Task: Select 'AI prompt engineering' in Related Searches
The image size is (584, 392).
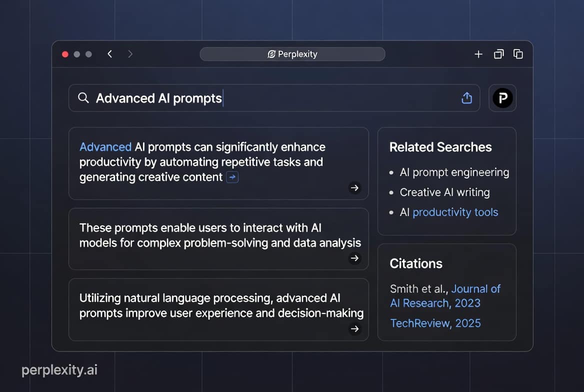Action: click(x=454, y=172)
